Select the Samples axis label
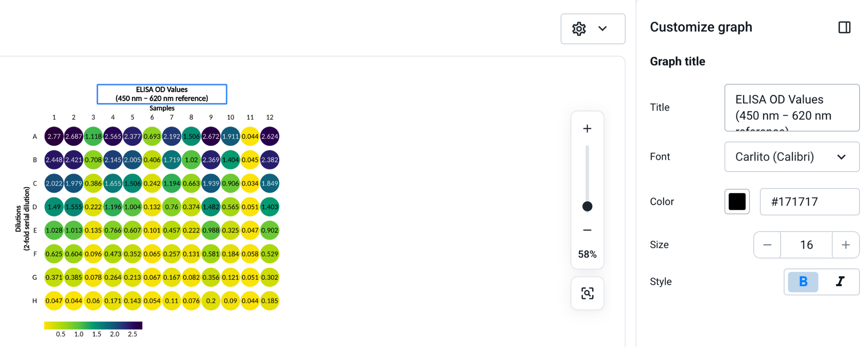 pyautogui.click(x=162, y=108)
